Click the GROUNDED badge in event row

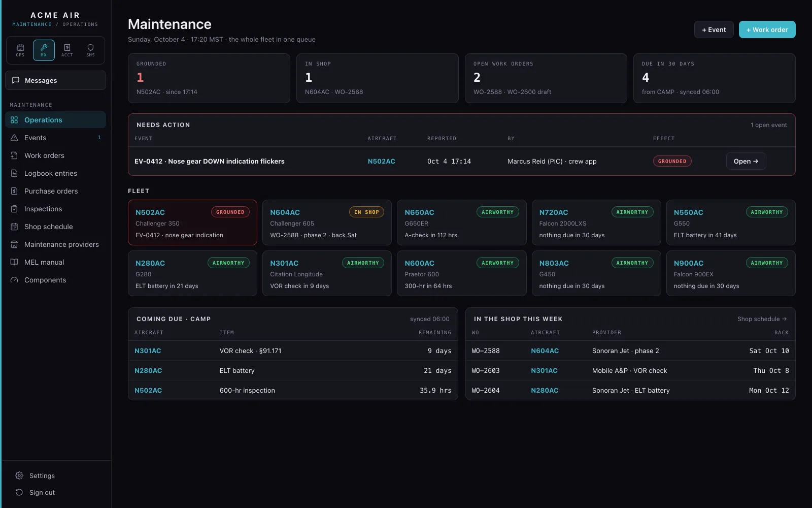tap(672, 161)
